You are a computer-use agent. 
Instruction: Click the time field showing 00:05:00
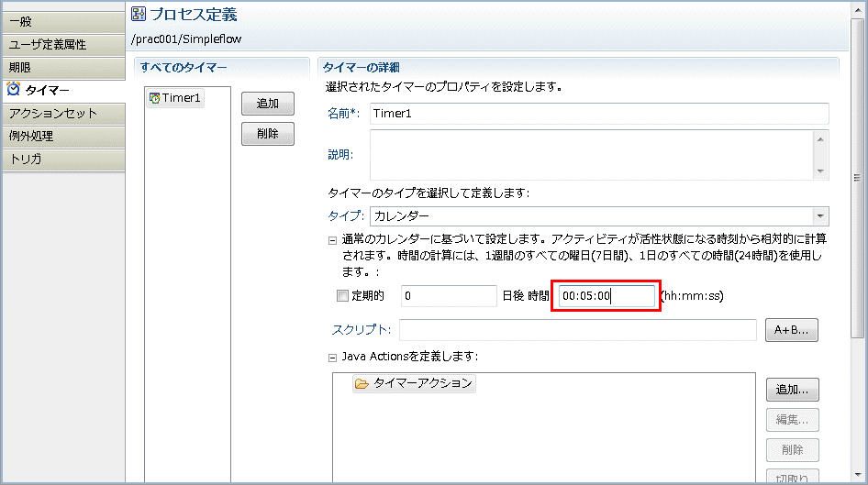(x=606, y=296)
